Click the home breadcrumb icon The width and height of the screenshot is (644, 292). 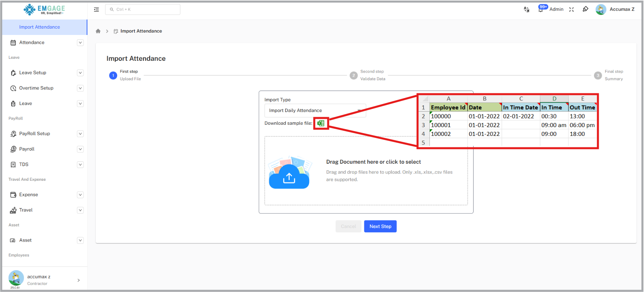pos(98,31)
